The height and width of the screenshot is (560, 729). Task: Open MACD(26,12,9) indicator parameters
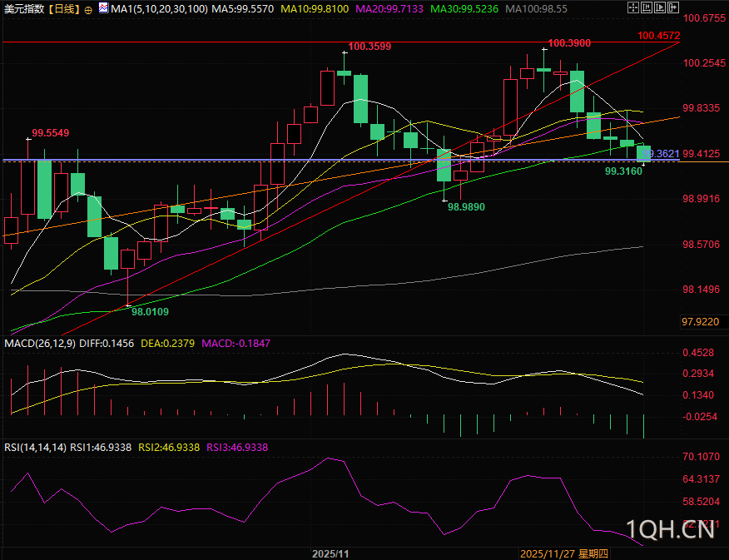[39, 343]
